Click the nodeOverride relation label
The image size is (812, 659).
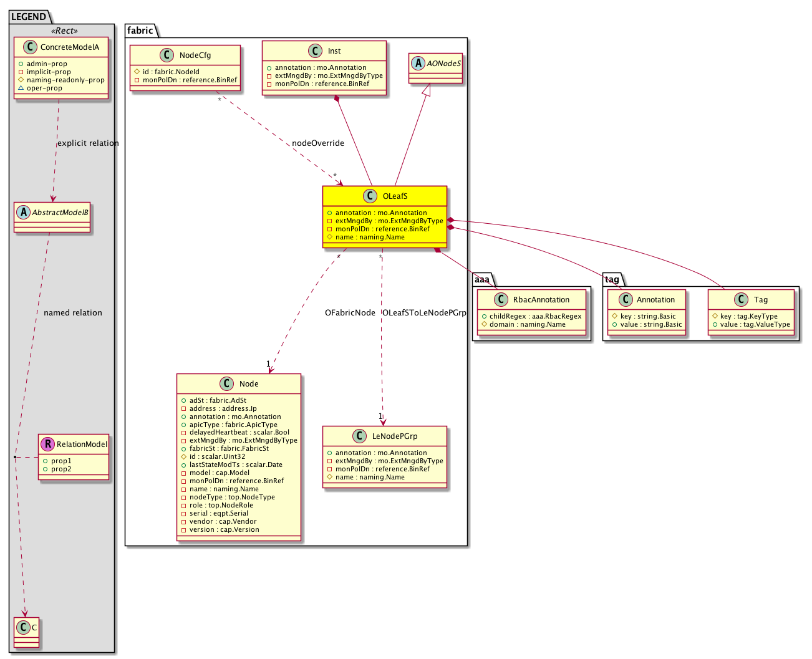click(x=317, y=143)
